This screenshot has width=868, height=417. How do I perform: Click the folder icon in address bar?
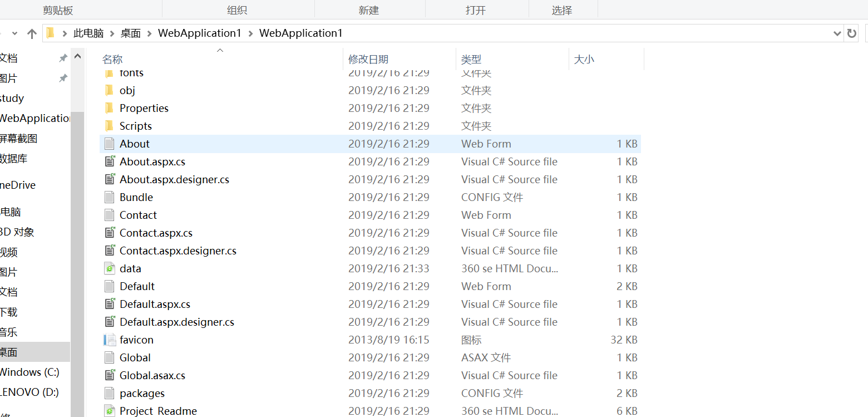tap(51, 33)
